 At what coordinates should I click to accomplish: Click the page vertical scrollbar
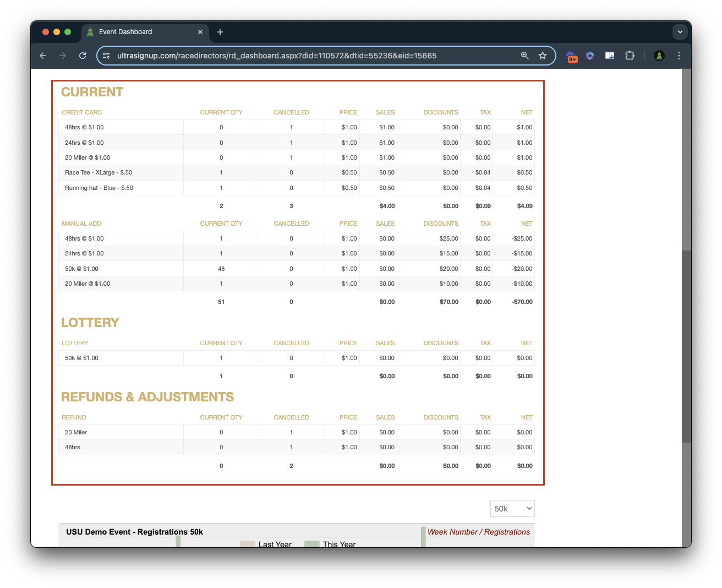click(x=686, y=346)
